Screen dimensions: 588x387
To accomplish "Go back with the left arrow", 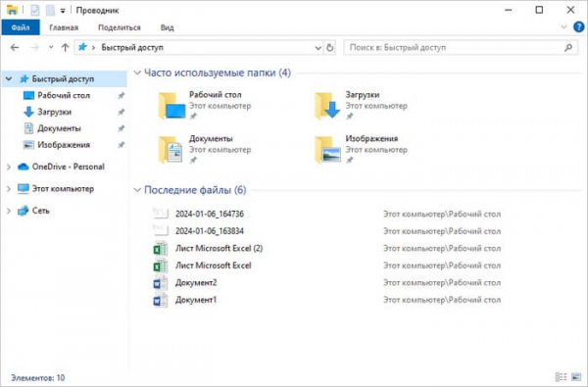I will (x=15, y=48).
